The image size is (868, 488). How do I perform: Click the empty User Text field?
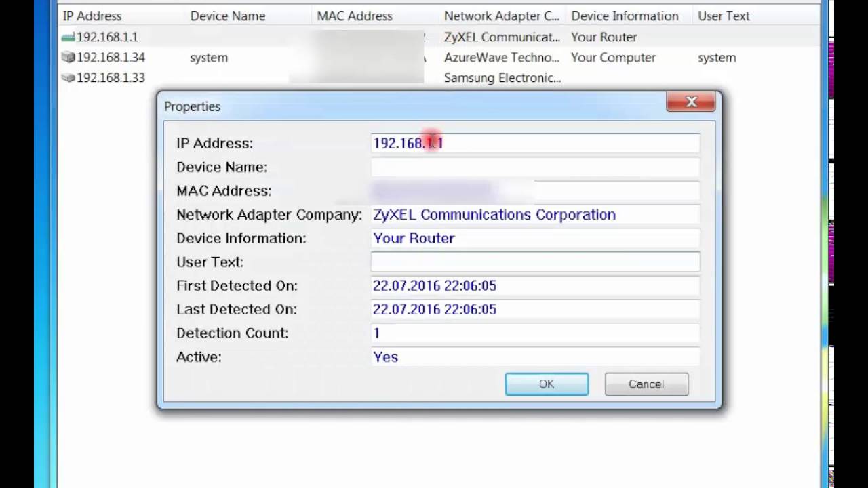[535, 262]
